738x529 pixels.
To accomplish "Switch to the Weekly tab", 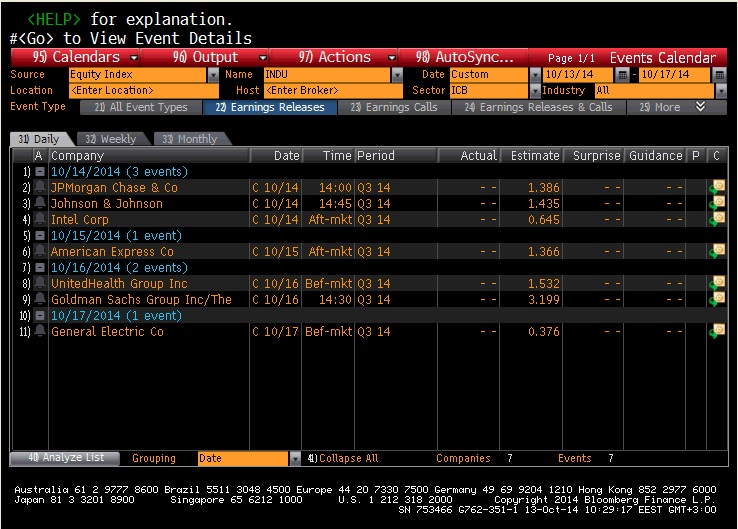I will pyautogui.click(x=111, y=139).
